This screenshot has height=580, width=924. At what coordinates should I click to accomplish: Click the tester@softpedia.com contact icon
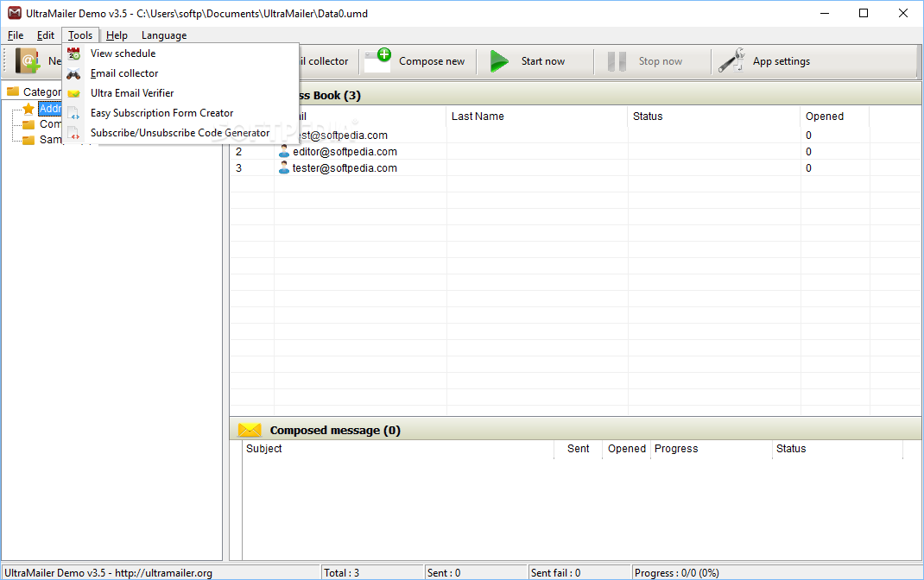(284, 167)
